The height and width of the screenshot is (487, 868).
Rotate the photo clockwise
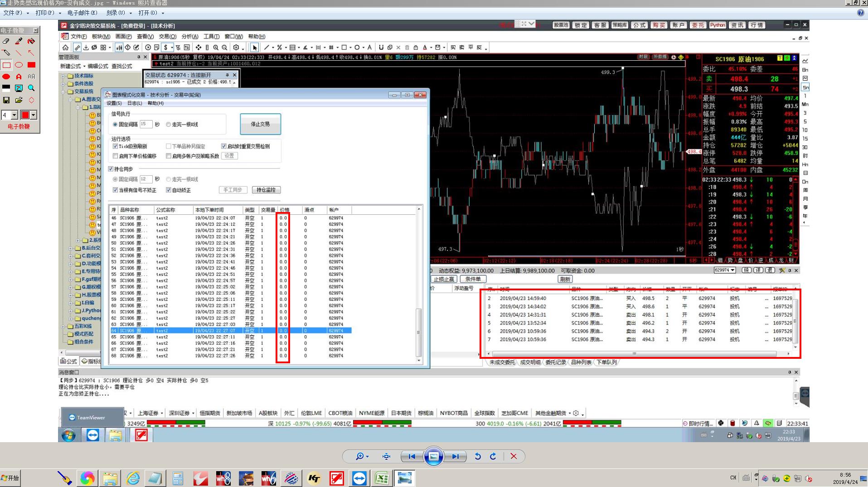click(493, 456)
